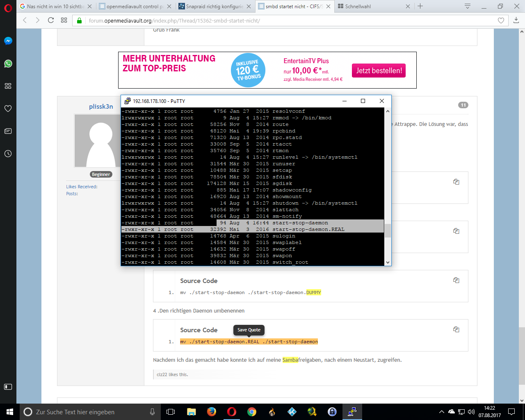Select the 'smbd startet nicht' tab
Image resolution: width=525 pixels, height=420 pixels.
294,7
